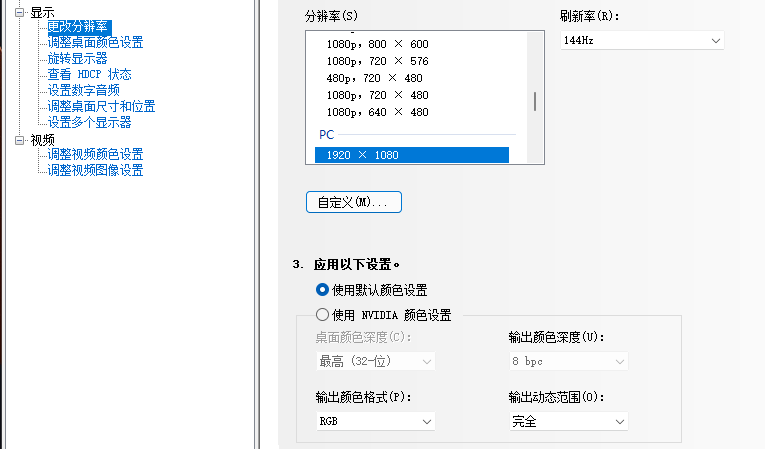Select the 使用默认颜色设置 radio button
This screenshot has height=449, width=765.
pyautogui.click(x=322, y=290)
